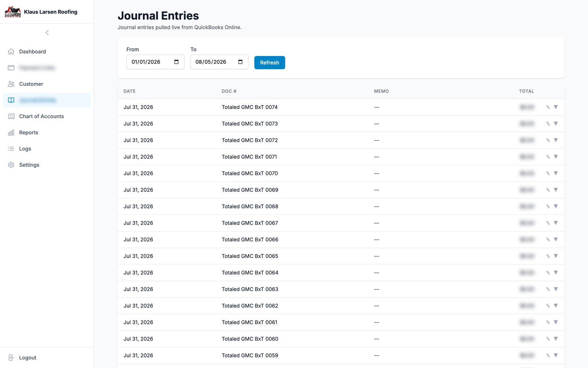
Task: Edit entry Totaled GMC BxT 0059
Action: coord(548,355)
